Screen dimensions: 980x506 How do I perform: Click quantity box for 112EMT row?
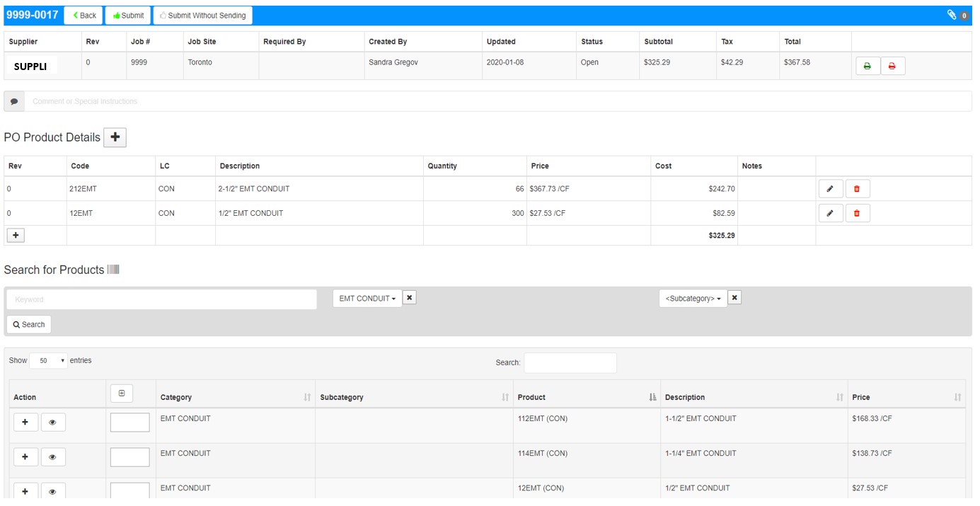[130, 422]
